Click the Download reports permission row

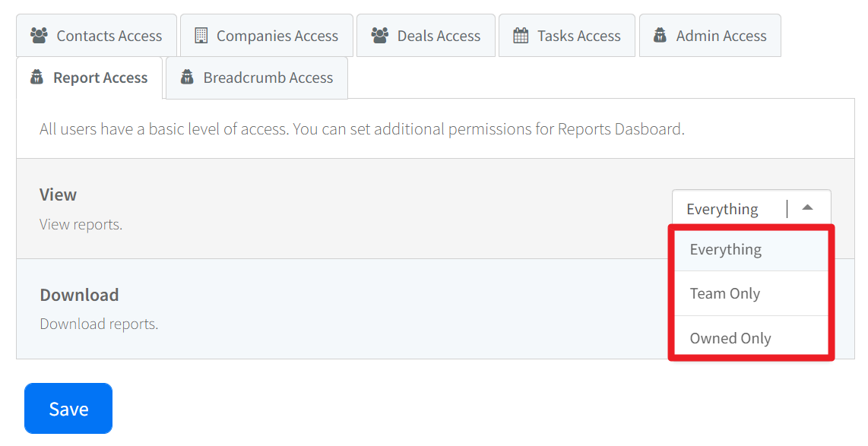(x=304, y=308)
